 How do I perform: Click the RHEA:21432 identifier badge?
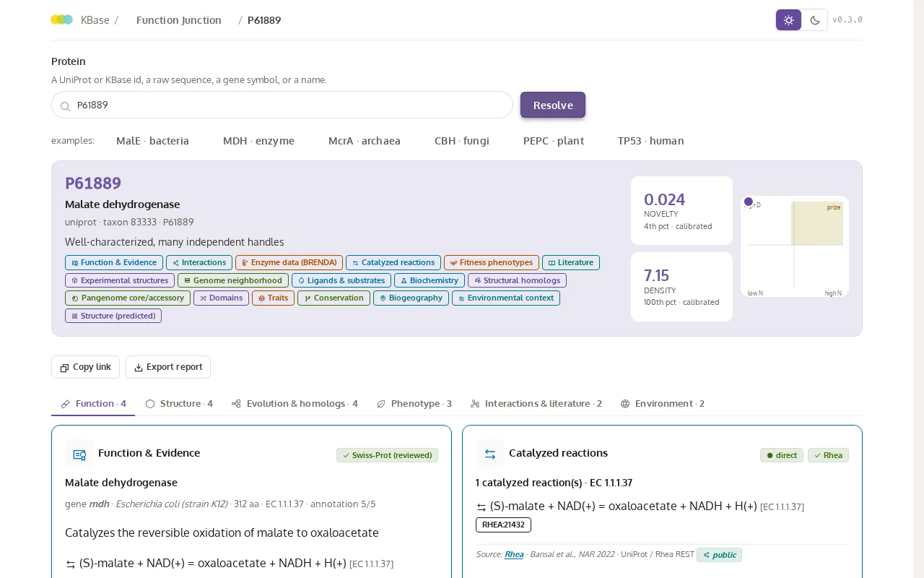[503, 525]
